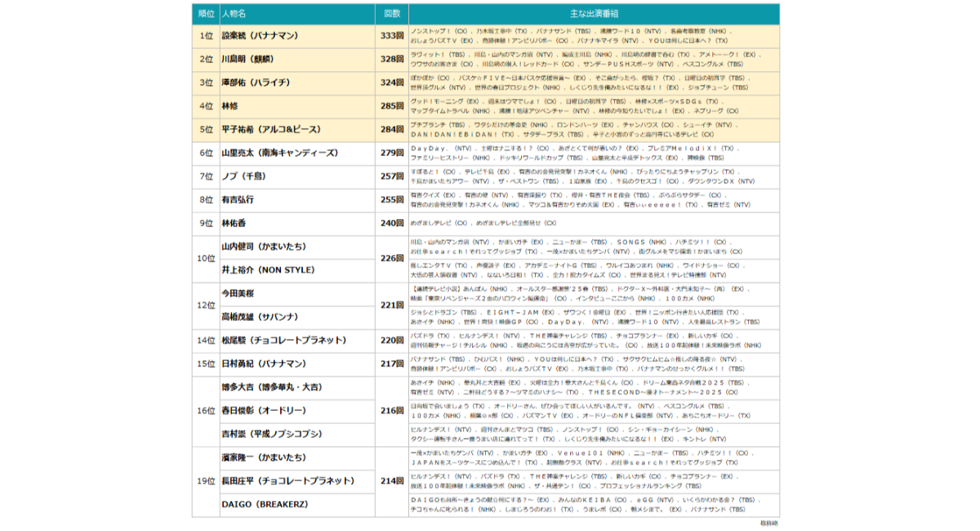This screenshot has height=531, width=980.
Task: Click the 順位 column header
Action: [x=206, y=14]
